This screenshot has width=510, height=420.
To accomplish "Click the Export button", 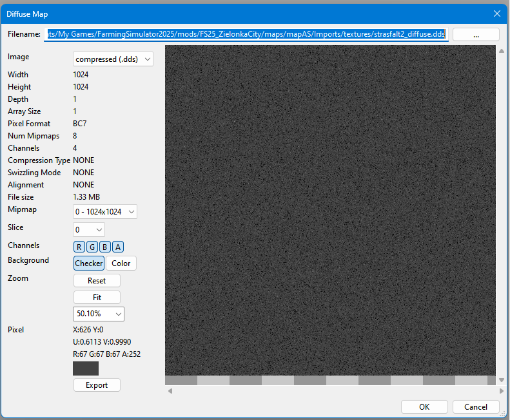I will (97, 385).
